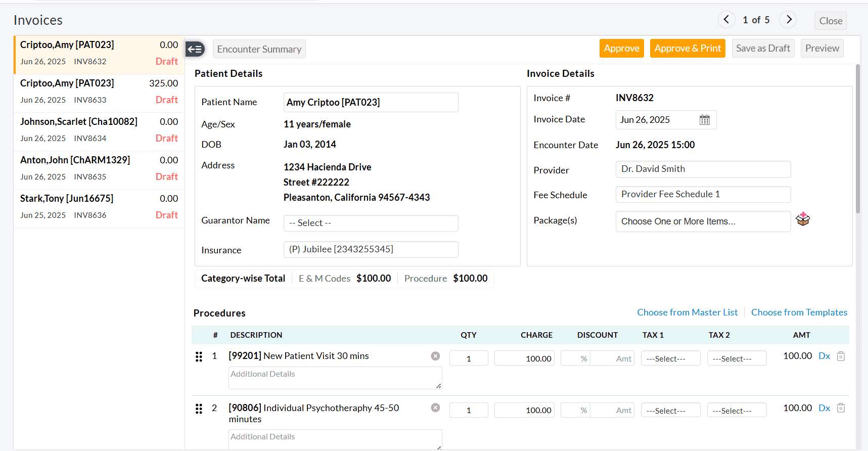Go to next invoice with right arrow
This screenshot has width=868, height=451.
788,20
